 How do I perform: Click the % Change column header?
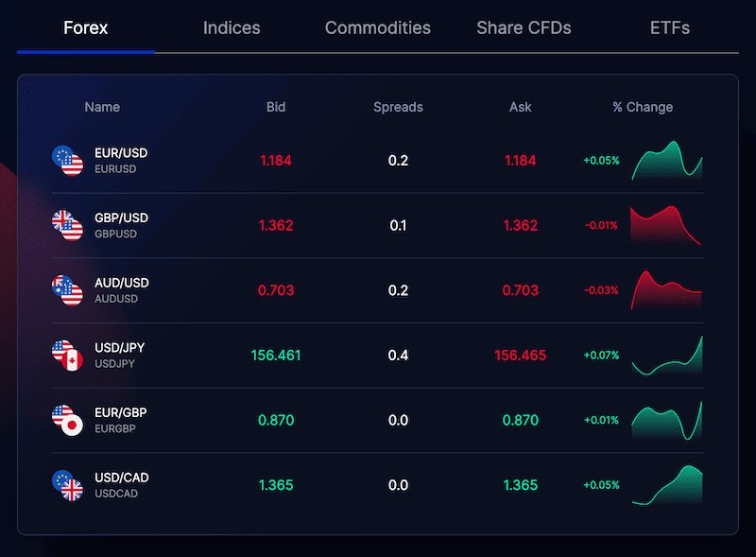[x=643, y=108]
